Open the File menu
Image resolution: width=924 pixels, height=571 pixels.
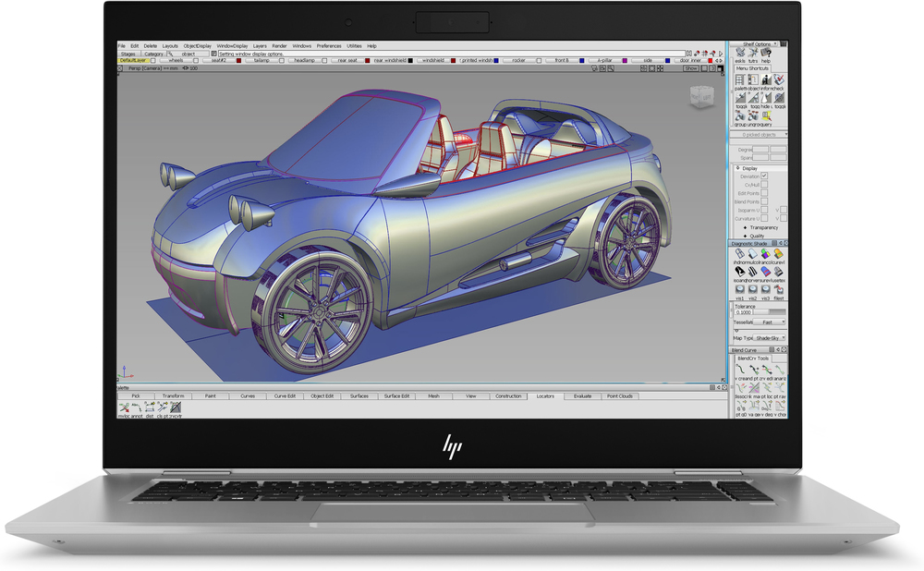pos(121,46)
